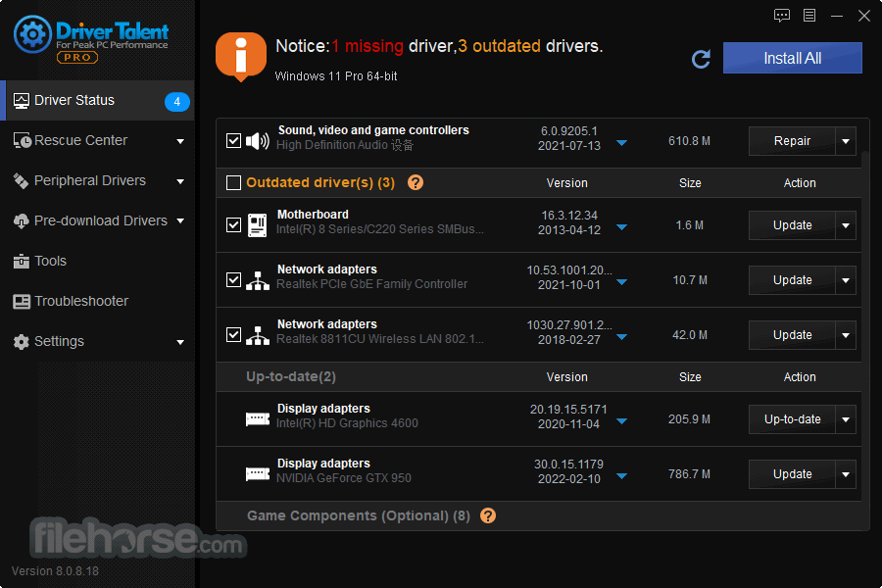
Task: Click the Install All button
Action: coord(792,58)
